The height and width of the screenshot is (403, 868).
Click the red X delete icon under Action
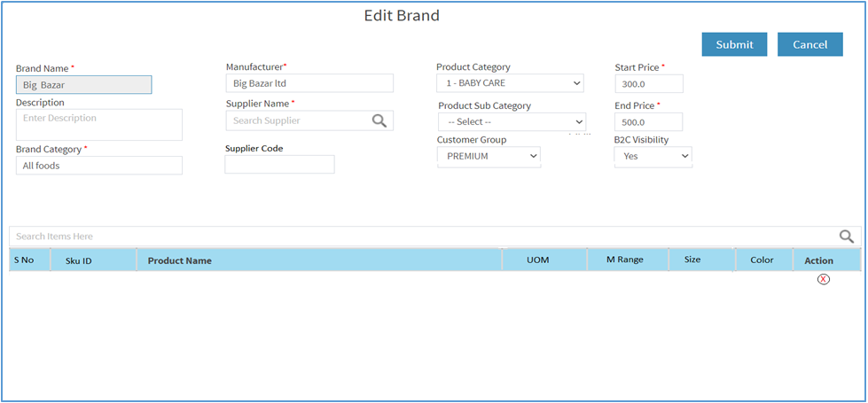[824, 279]
